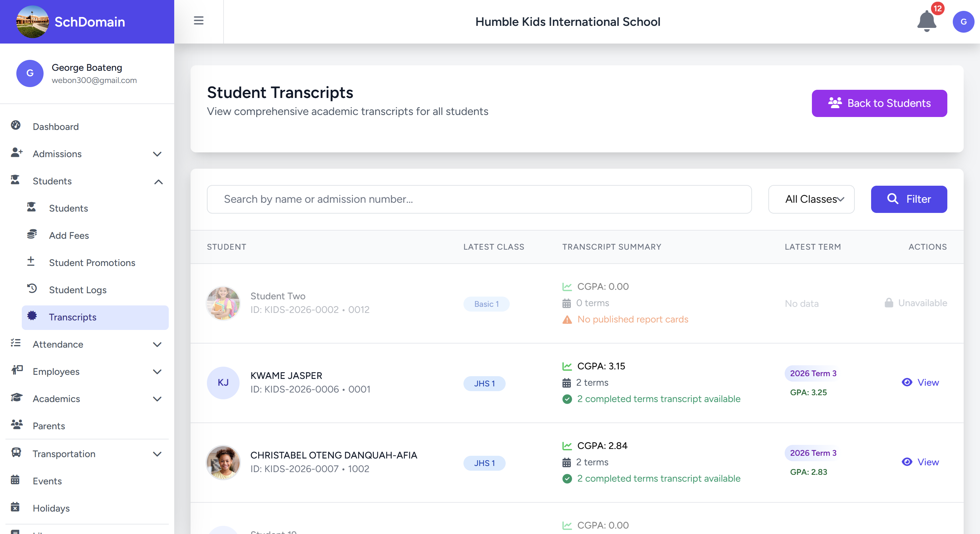This screenshot has width=980, height=534.
Task: Click the GPA: 3.25 value
Action: tap(808, 392)
